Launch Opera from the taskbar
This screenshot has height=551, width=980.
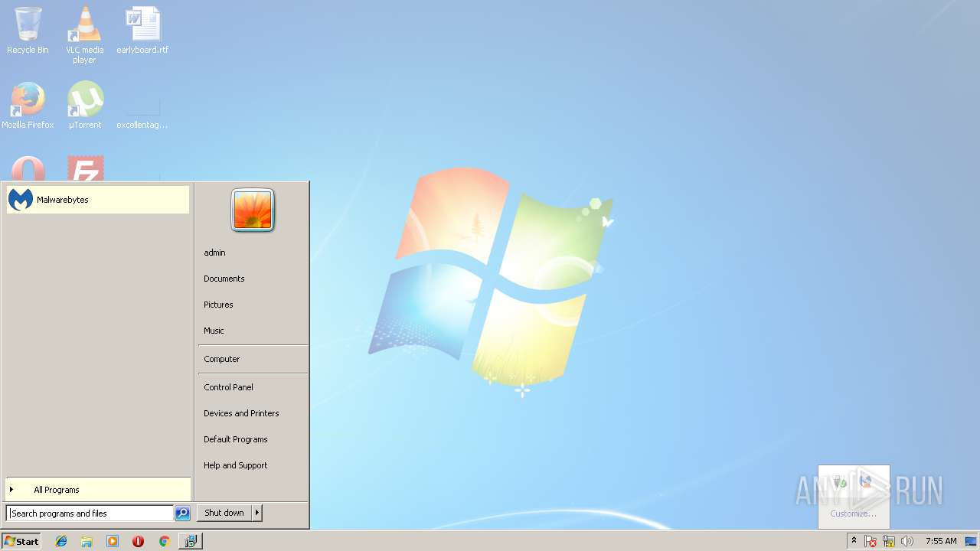tap(138, 541)
